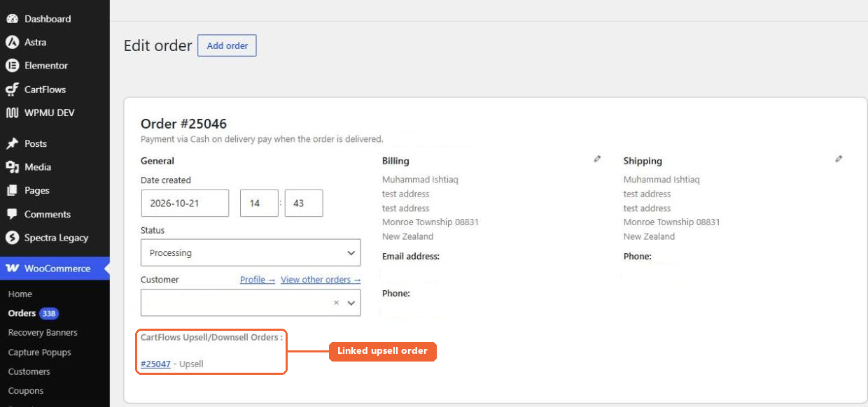Click the Elementor sidebar icon
Viewport: 868px width, 407px height.
coord(12,66)
